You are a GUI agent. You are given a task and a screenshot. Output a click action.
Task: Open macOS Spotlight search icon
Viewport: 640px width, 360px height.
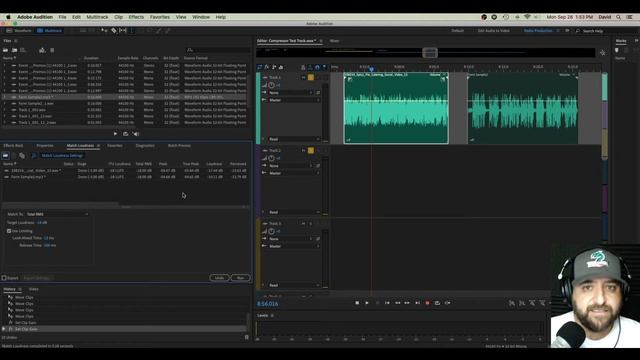[x=618, y=17]
